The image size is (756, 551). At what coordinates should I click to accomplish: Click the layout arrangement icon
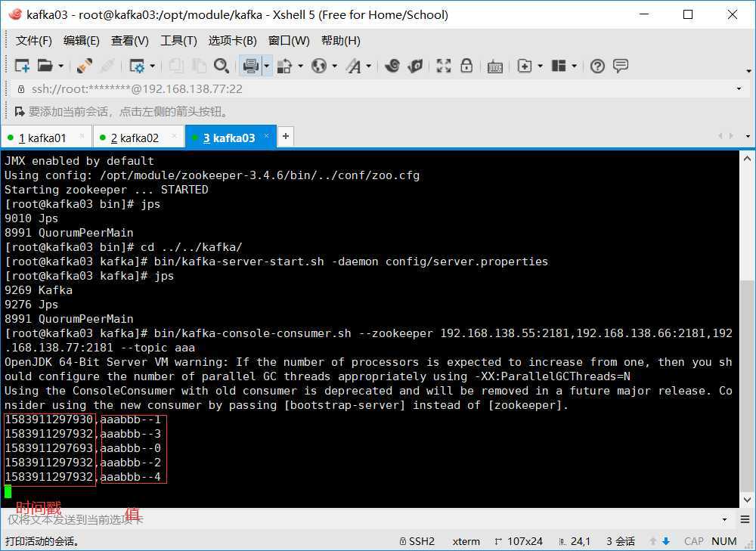[559, 66]
